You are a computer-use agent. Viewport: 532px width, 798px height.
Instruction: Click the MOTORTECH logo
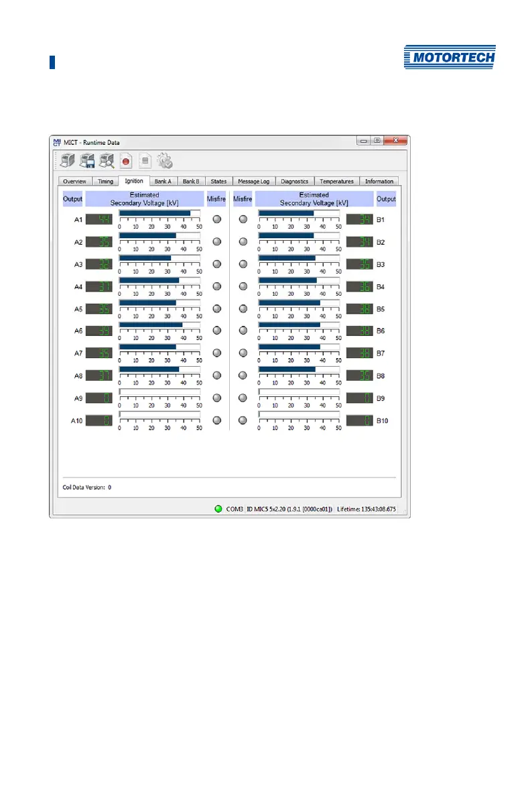[x=450, y=57]
